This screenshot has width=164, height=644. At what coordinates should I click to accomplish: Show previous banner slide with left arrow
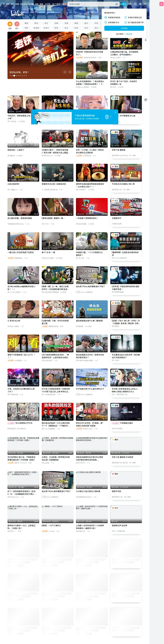(65, 72)
